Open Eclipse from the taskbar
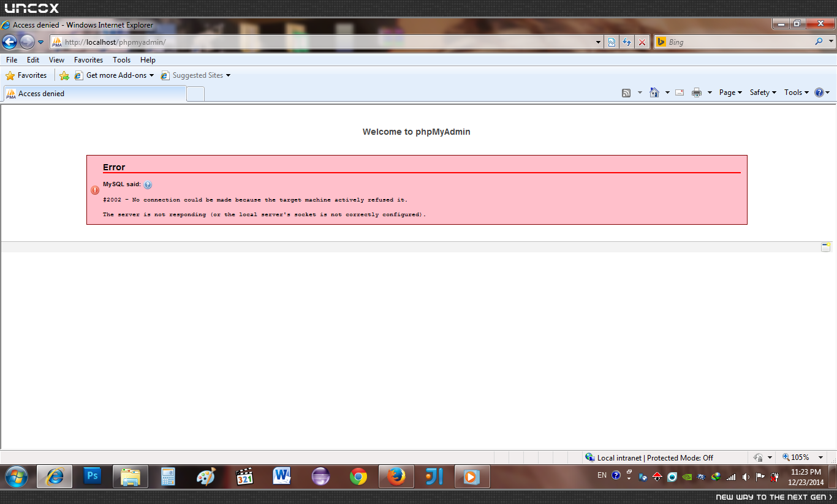837x504 pixels. (x=320, y=476)
